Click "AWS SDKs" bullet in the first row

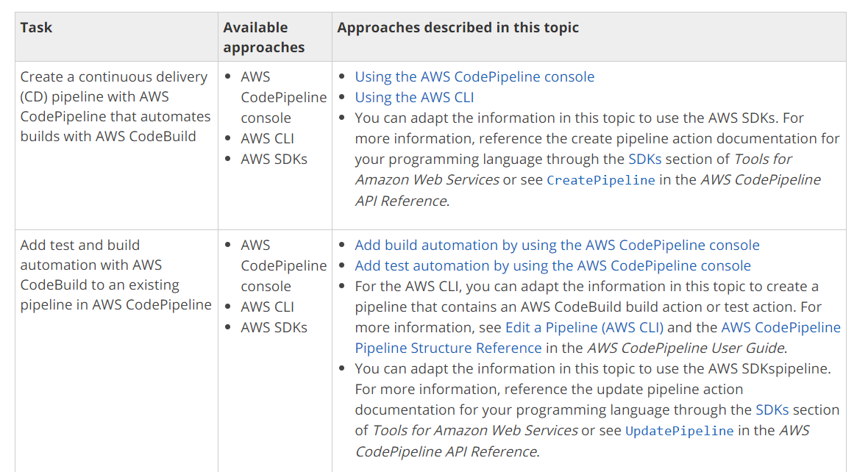(x=274, y=159)
